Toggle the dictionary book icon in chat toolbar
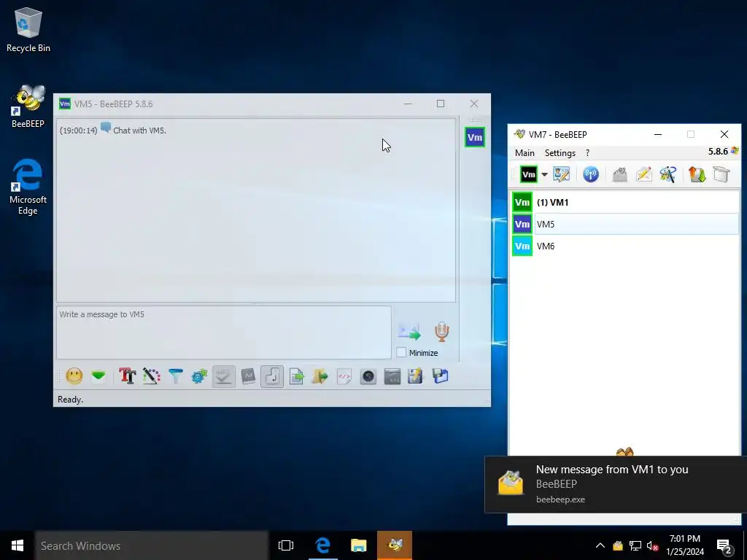The height and width of the screenshot is (560, 747). click(248, 376)
